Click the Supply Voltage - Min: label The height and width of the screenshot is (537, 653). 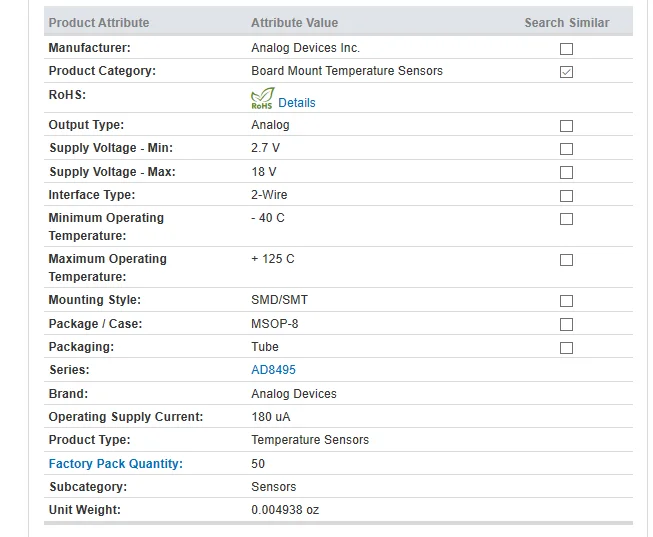[111, 148]
